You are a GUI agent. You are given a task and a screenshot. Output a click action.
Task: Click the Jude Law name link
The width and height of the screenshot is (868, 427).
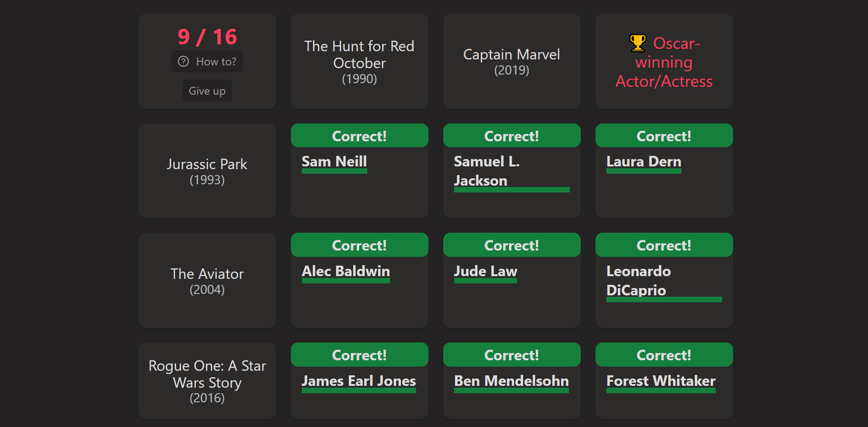pos(486,271)
